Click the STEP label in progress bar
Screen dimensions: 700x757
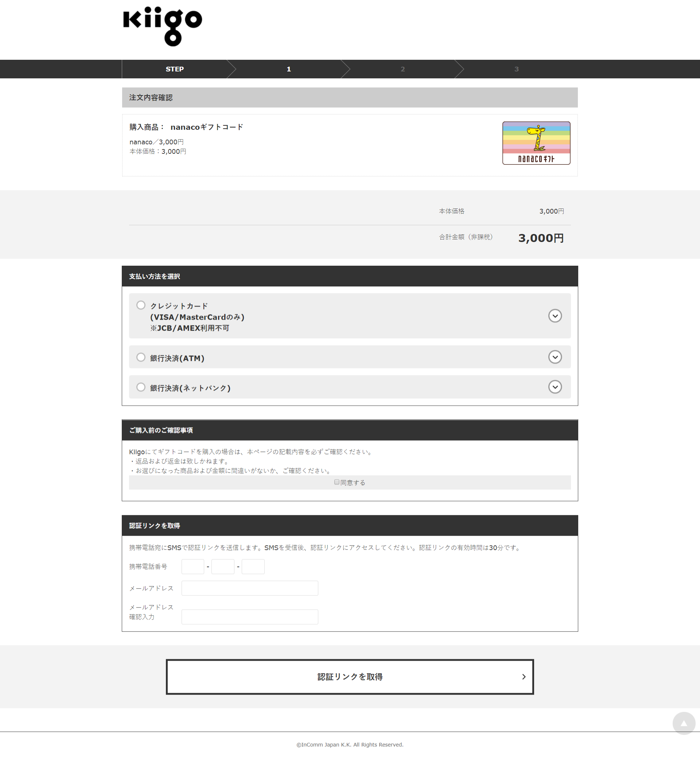coord(175,69)
